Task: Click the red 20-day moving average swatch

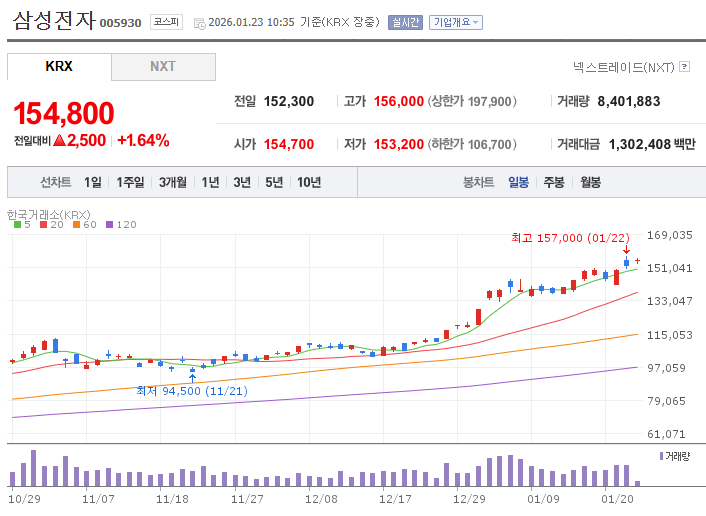Action: [x=43, y=224]
